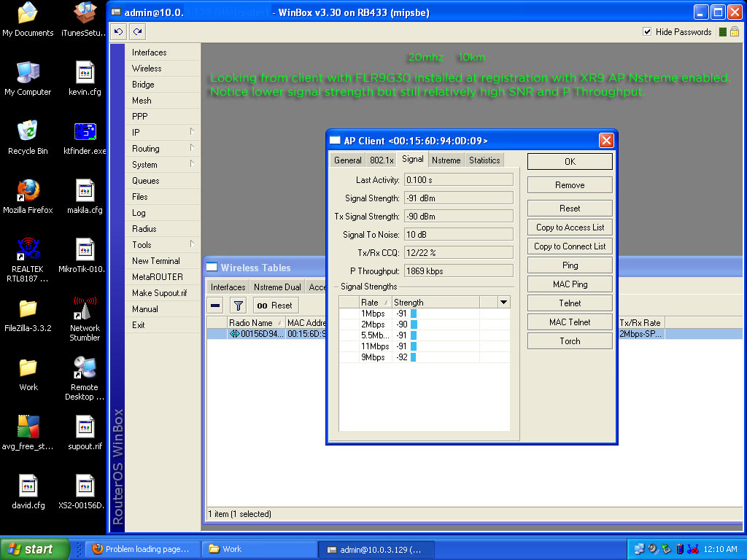
Task: Expand the Tools submenu arrow
Action: (192, 244)
